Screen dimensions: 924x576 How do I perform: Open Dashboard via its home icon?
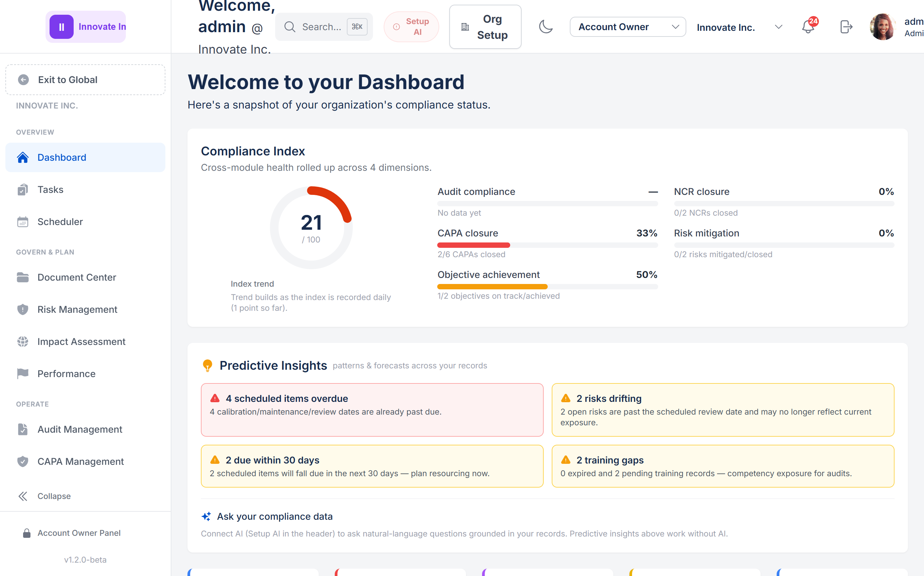[x=23, y=157]
